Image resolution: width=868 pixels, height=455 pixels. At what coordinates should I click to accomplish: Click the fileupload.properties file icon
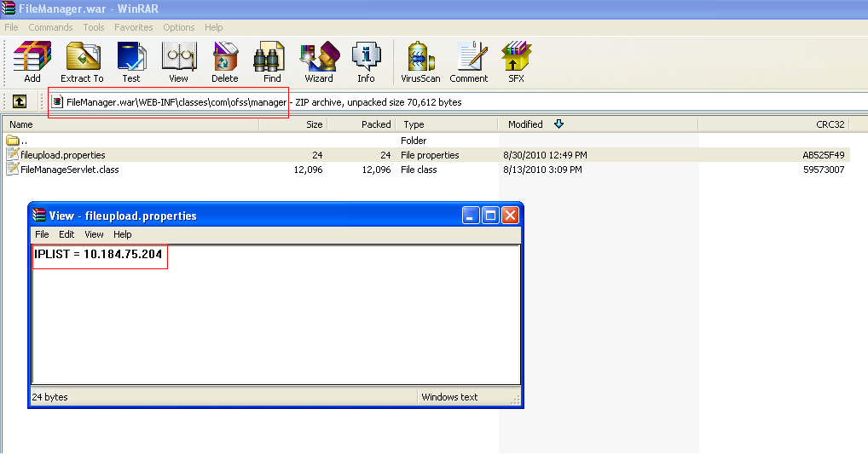tap(12, 155)
